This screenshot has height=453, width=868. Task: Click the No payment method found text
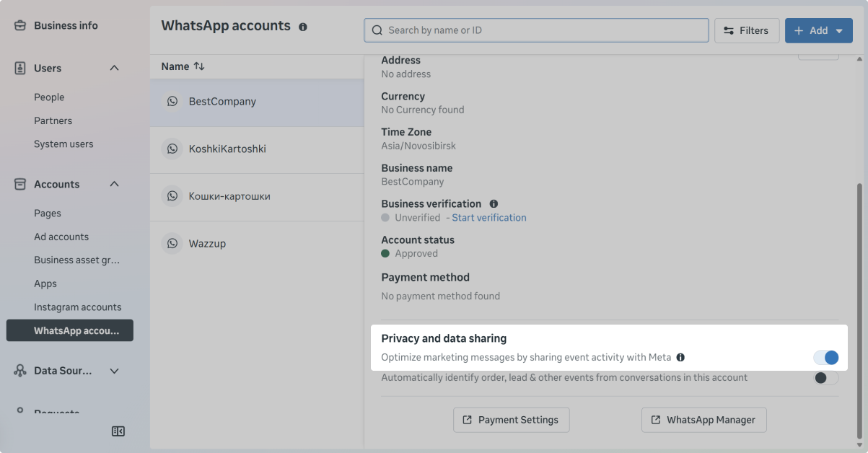tap(440, 296)
